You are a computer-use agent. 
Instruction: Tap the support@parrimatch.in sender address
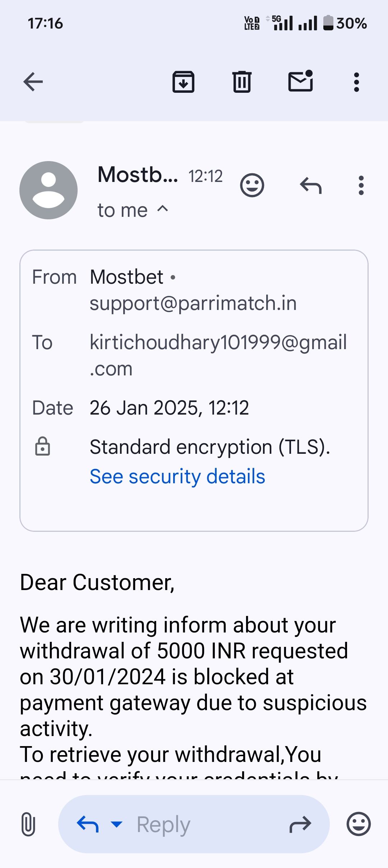(193, 303)
